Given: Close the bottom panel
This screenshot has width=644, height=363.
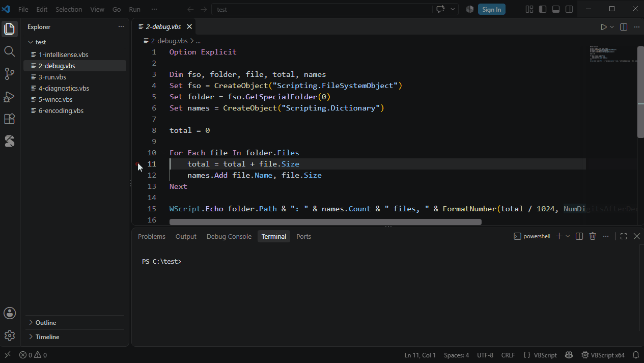Looking at the screenshot, I should [x=637, y=236].
